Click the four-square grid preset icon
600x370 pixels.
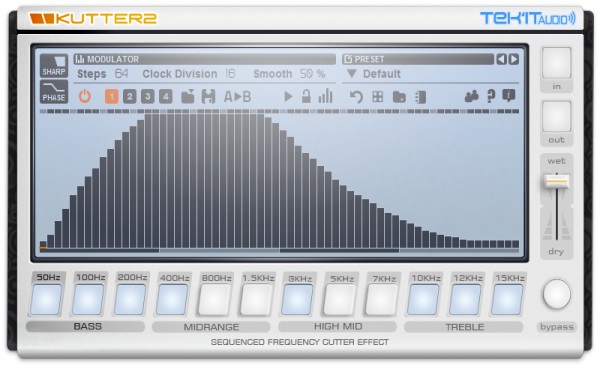378,97
